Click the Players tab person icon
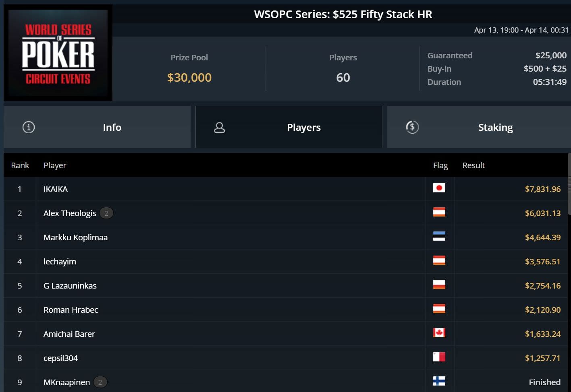 coord(219,128)
